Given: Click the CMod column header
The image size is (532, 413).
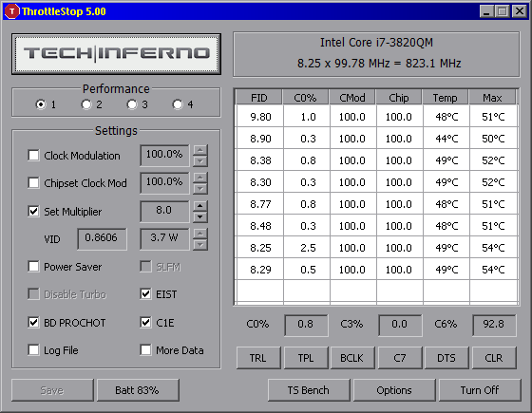Looking at the screenshot, I should (352, 98).
